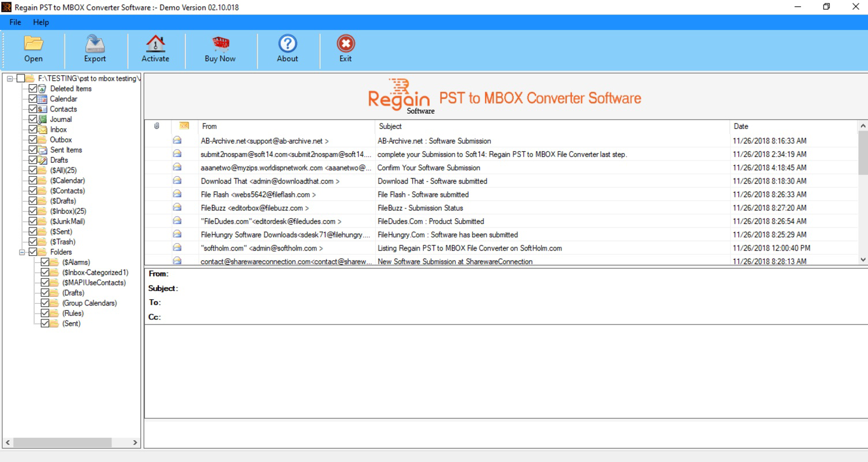
Task: Click the envelope icon column header
Action: pyautogui.click(x=184, y=126)
